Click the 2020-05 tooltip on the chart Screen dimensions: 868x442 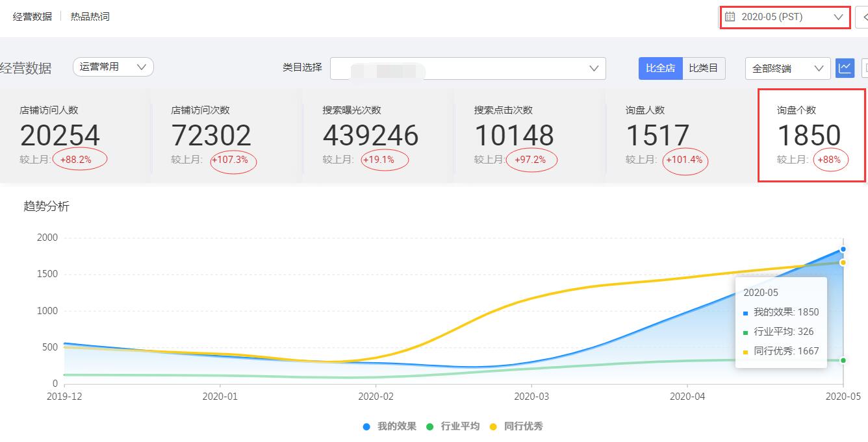point(780,321)
